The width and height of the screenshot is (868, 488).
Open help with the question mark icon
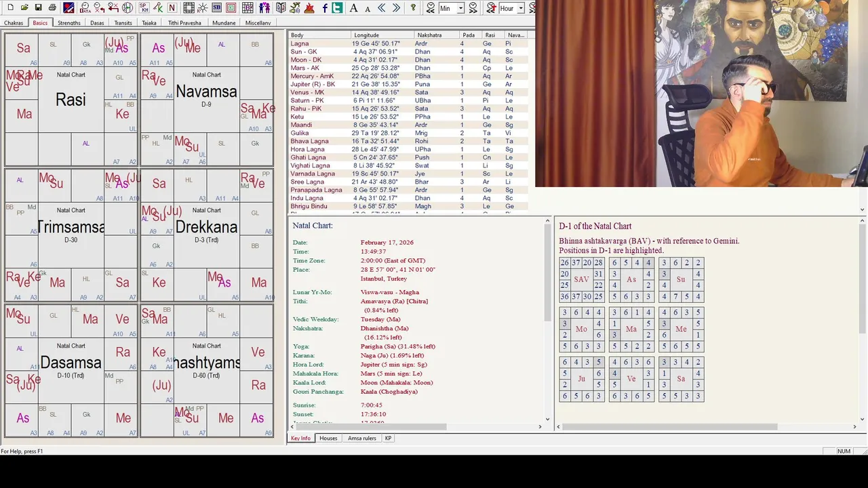tap(413, 7)
